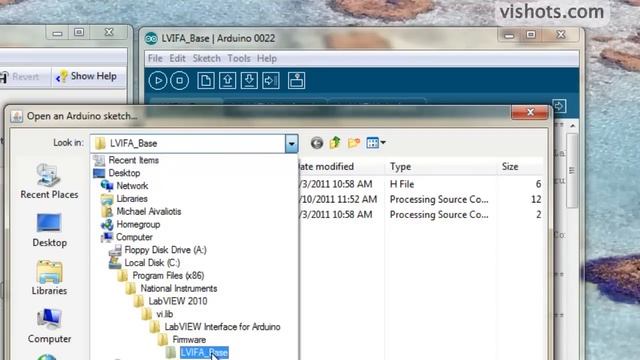Click the Arduino Verify (play) toolbar icon
Screen dimensions: 640x360
pyautogui.click(x=158, y=80)
